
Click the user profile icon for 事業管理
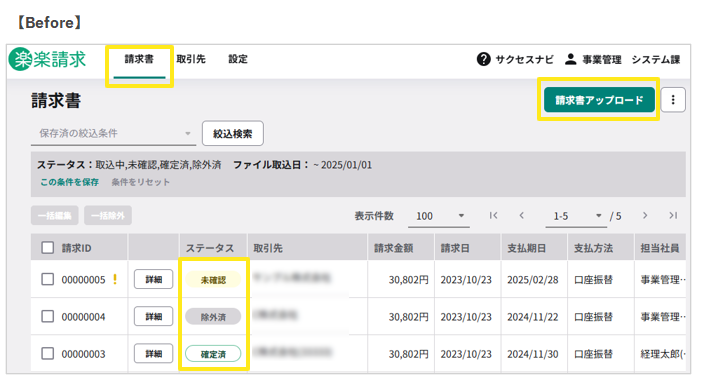click(x=570, y=59)
